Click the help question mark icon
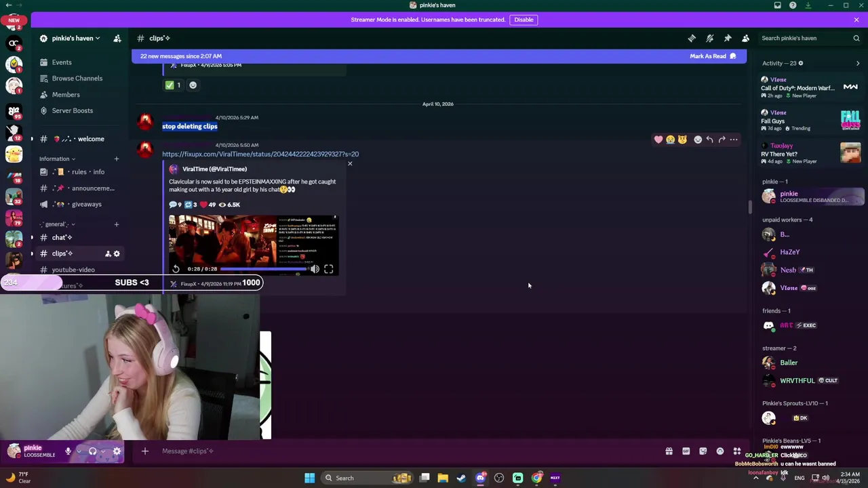Viewport: 868px width, 488px height. pyautogui.click(x=793, y=5)
